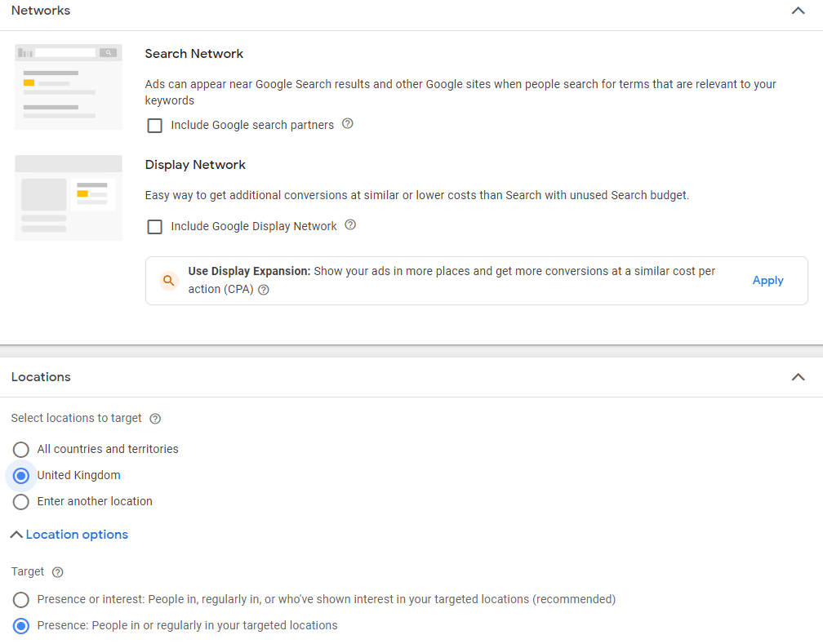
Task: Check Include Google Display Network
Action: point(155,227)
